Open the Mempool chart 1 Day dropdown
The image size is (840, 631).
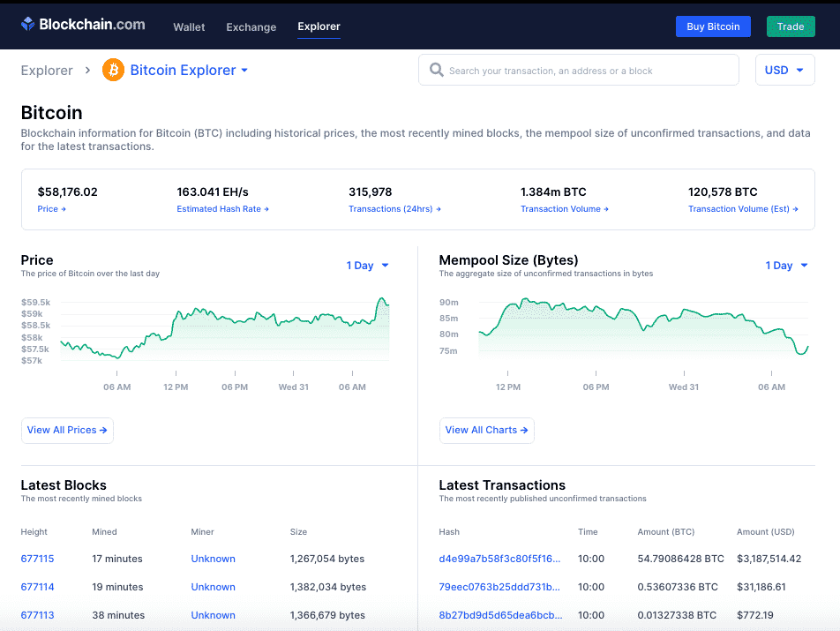[x=786, y=265]
